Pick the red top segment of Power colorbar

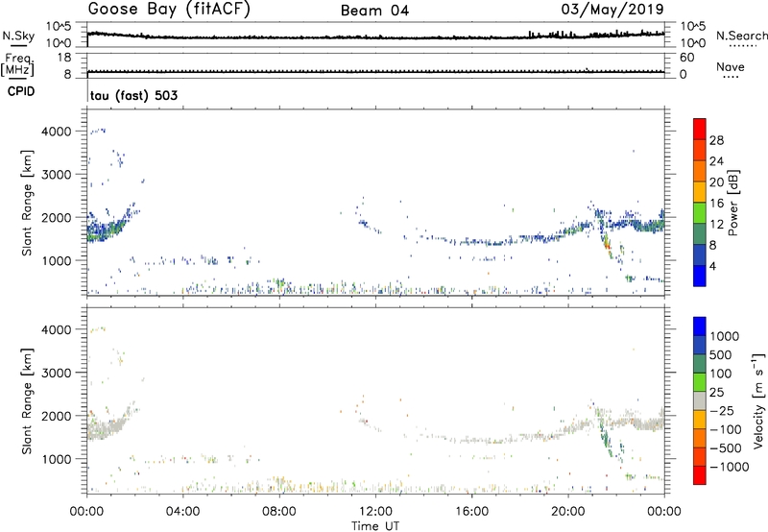pos(700,129)
